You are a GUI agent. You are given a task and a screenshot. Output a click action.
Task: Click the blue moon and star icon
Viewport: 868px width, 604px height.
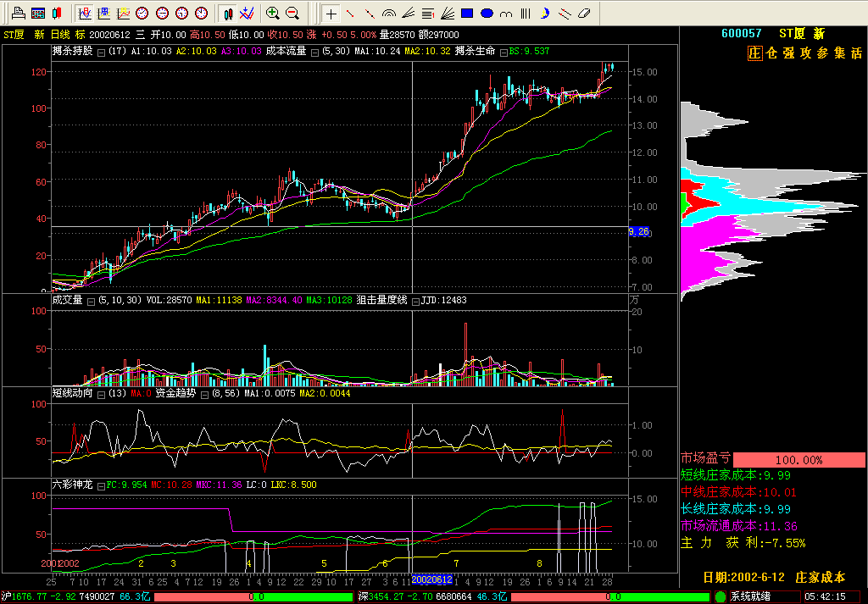click(x=545, y=14)
